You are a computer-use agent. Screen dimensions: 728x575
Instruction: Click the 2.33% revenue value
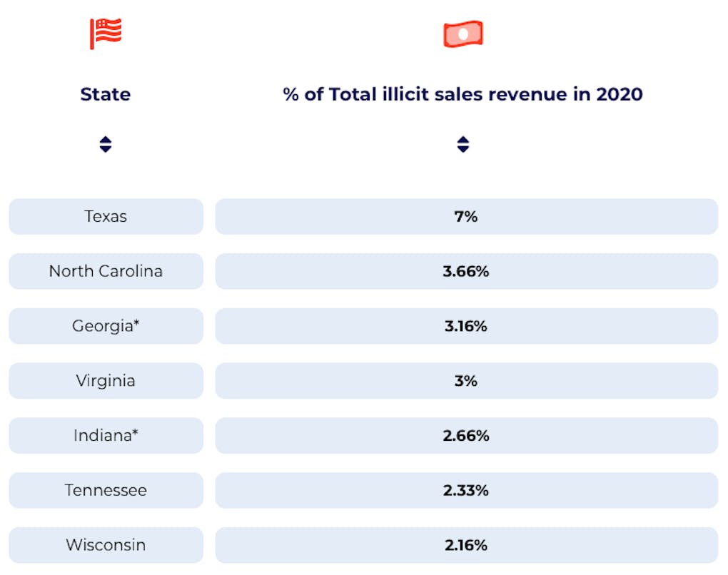[x=466, y=490]
